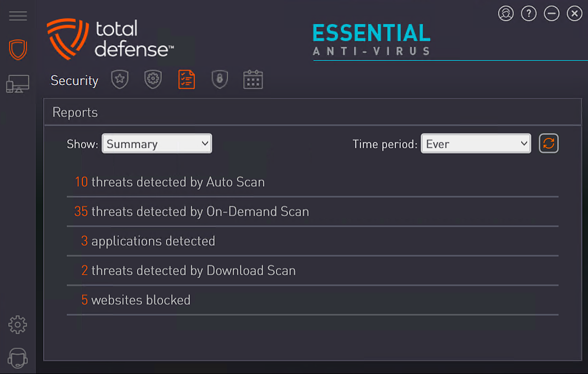Select the shield Security sidebar icon

(x=18, y=50)
